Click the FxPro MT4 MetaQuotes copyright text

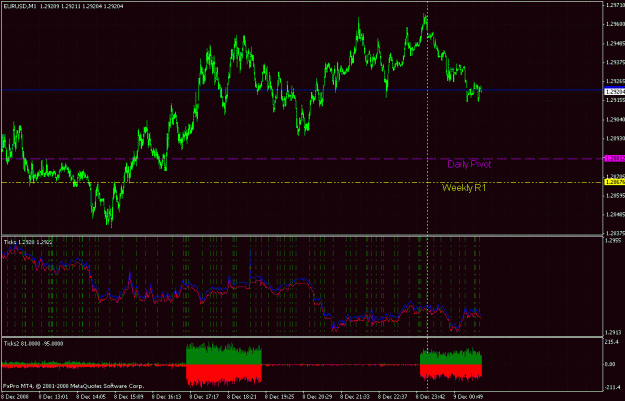pyautogui.click(x=74, y=386)
